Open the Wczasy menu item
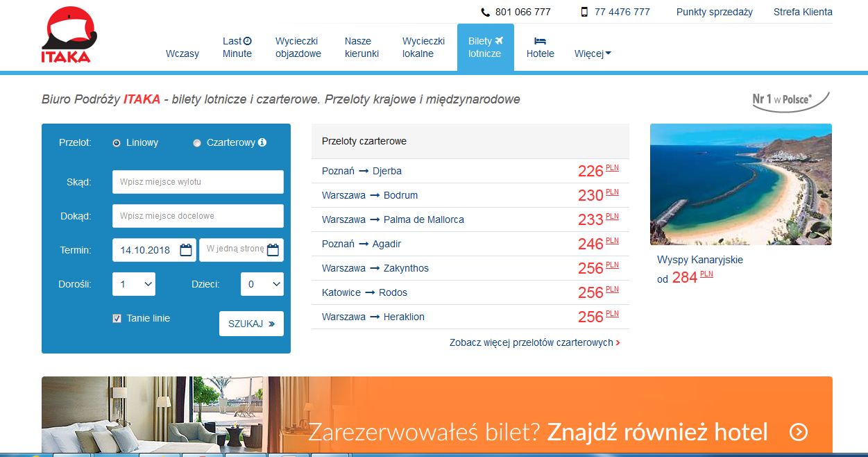The width and height of the screenshot is (868, 457). click(182, 53)
